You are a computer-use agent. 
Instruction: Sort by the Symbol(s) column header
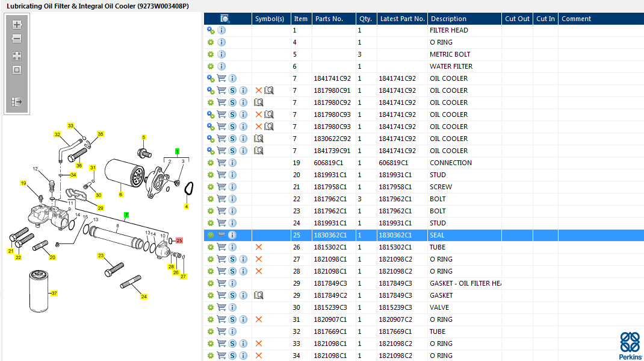(x=271, y=19)
